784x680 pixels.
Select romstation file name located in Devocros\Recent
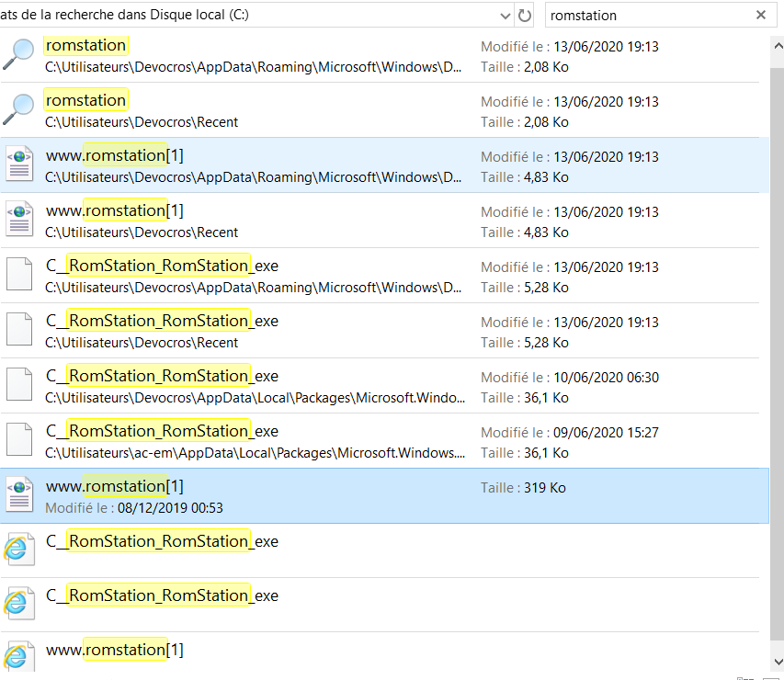(85, 100)
